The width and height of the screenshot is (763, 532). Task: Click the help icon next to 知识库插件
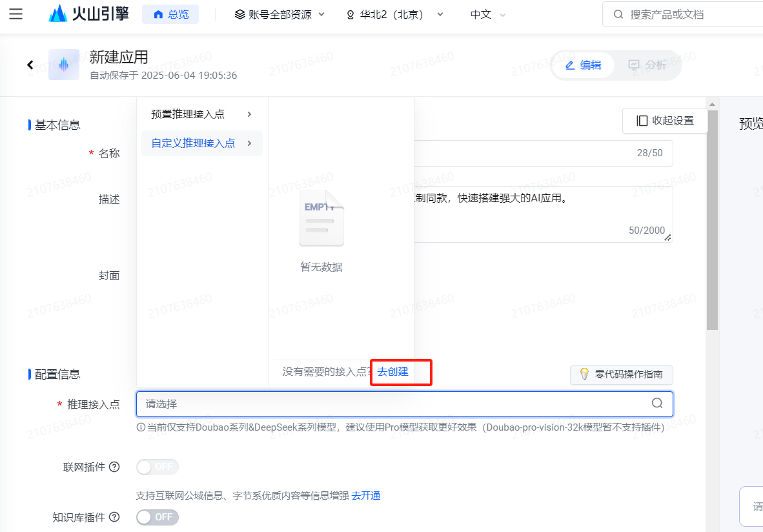[114, 517]
